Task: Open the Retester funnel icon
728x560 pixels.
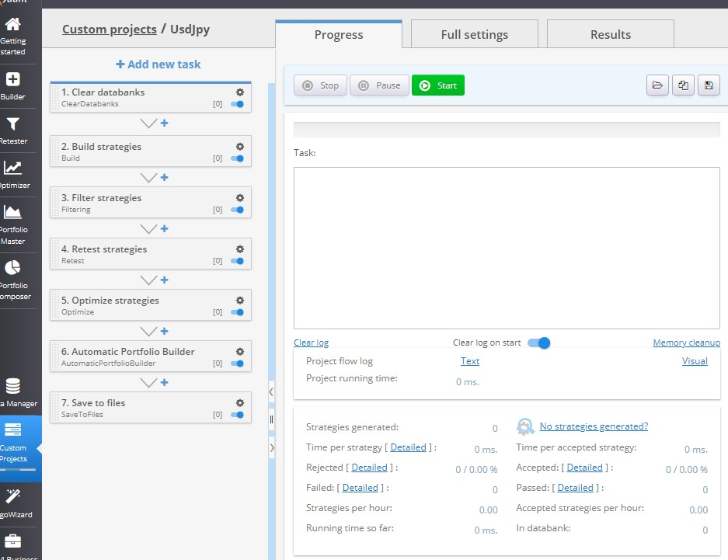Action: pyautogui.click(x=13, y=130)
